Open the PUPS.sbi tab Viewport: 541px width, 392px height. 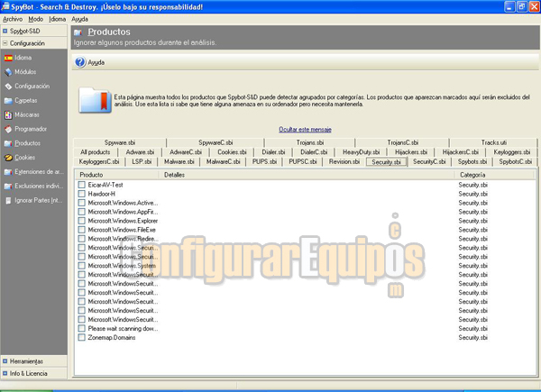(264, 161)
